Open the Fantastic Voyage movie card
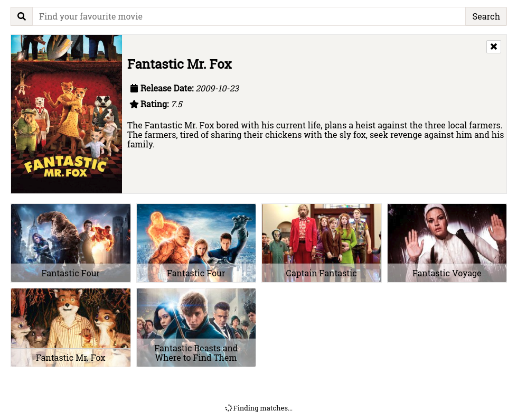517x420 pixels. click(x=447, y=243)
